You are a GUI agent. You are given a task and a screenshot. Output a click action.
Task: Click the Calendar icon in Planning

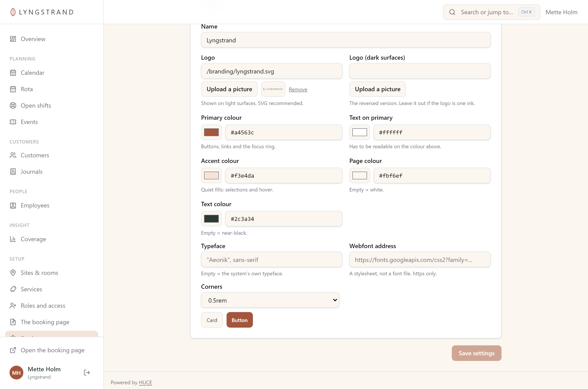[x=13, y=73]
